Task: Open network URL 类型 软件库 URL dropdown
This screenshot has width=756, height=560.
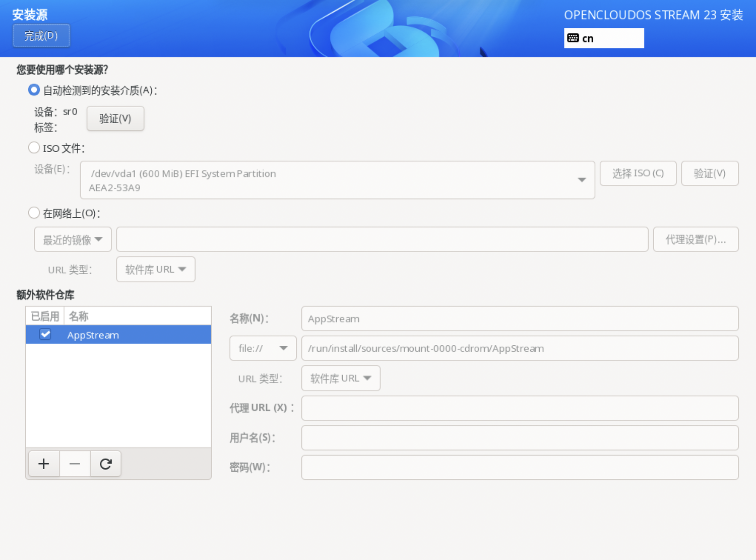Action: coord(156,269)
